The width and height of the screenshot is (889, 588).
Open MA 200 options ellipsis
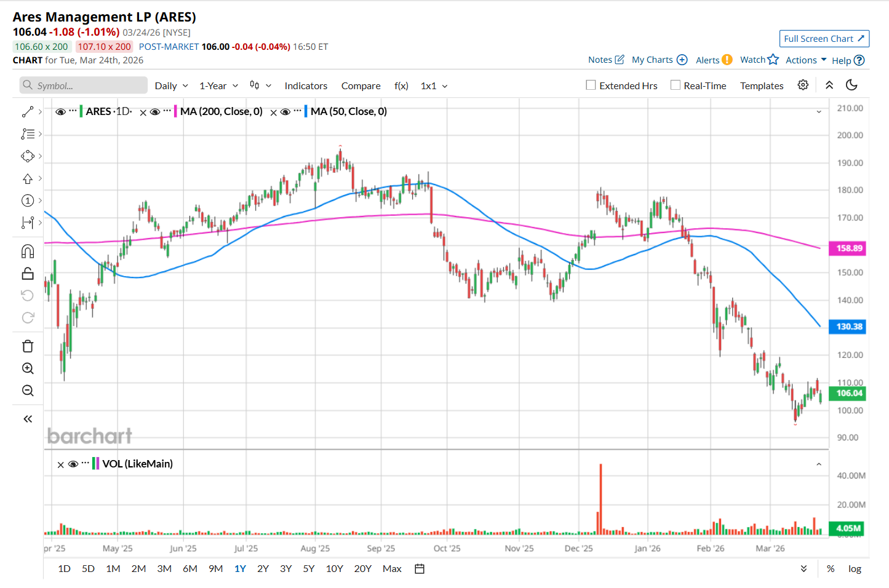(167, 111)
